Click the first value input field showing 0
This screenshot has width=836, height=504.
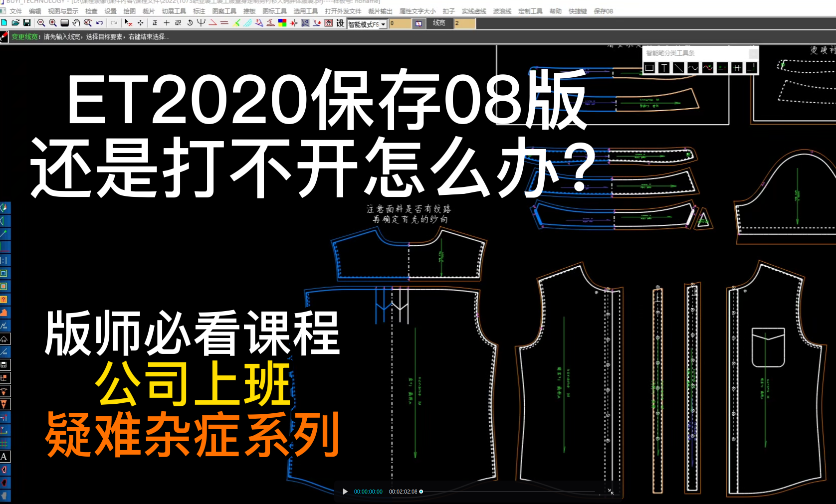[x=400, y=23]
